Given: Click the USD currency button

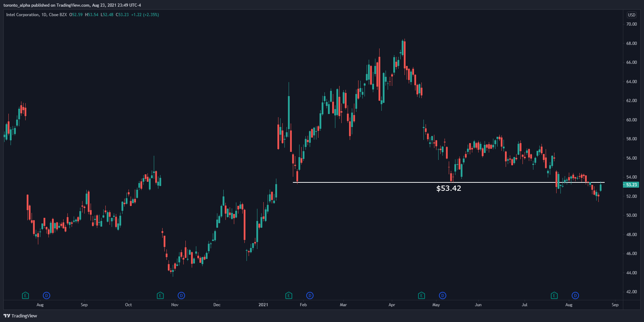Looking at the screenshot, I should pyautogui.click(x=632, y=15).
